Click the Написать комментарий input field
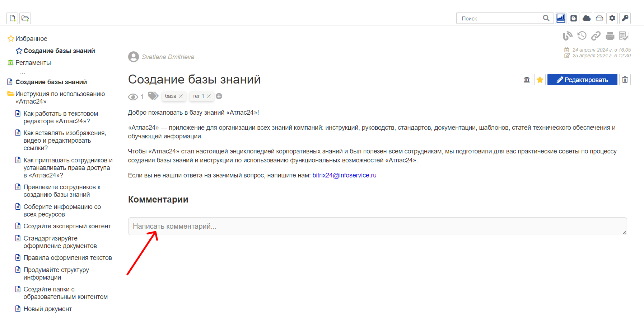The width and height of the screenshot is (644, 314). point(377,226)
